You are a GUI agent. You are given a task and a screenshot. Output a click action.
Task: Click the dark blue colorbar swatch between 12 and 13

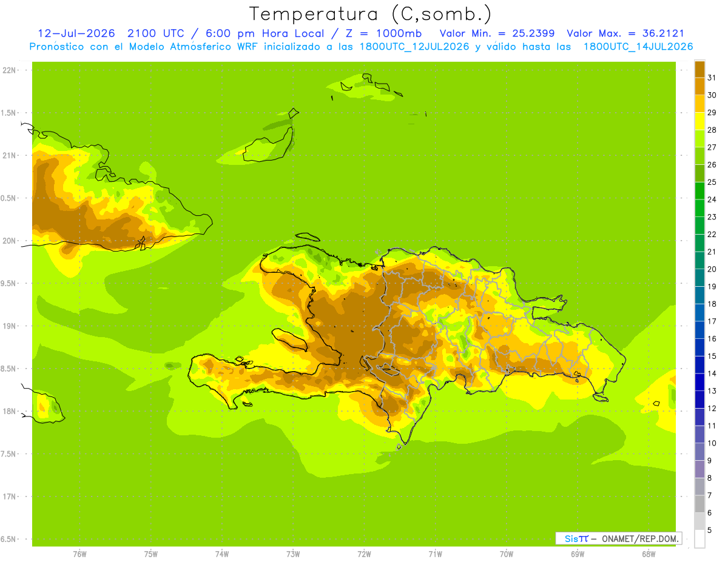point(699,400)
